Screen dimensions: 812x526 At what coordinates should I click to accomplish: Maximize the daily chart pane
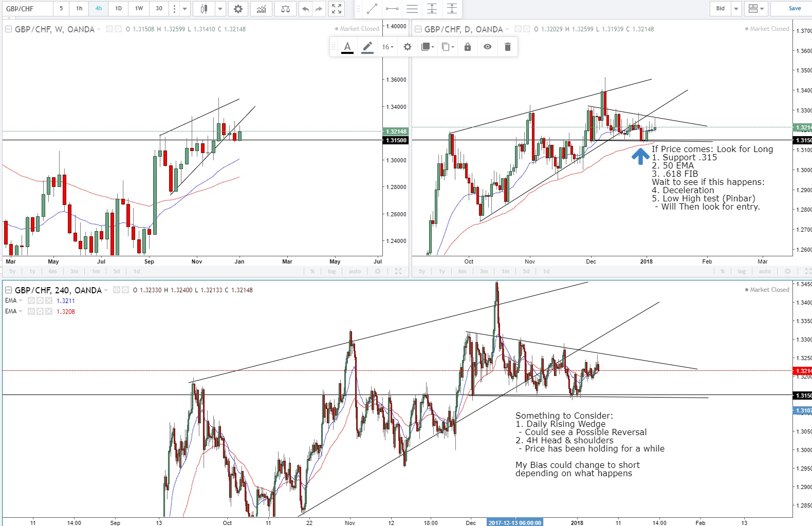[x=808, y=271]
